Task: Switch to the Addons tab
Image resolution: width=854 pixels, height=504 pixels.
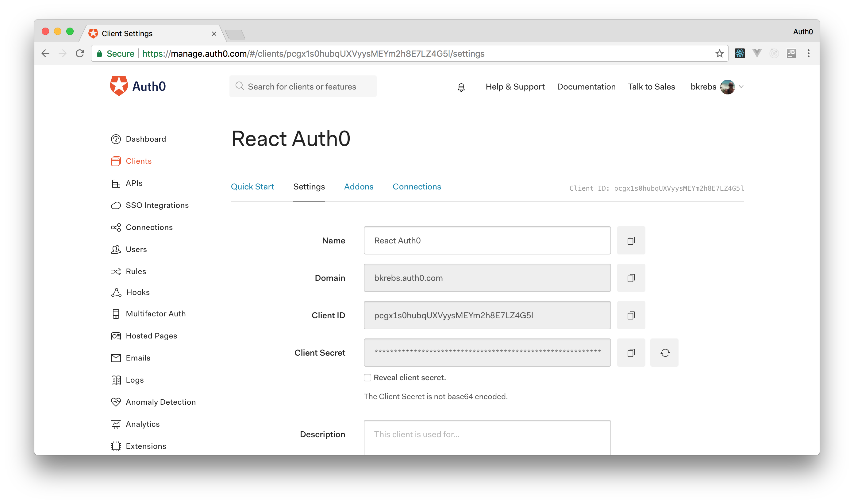Action: click(x=359, y=187)
